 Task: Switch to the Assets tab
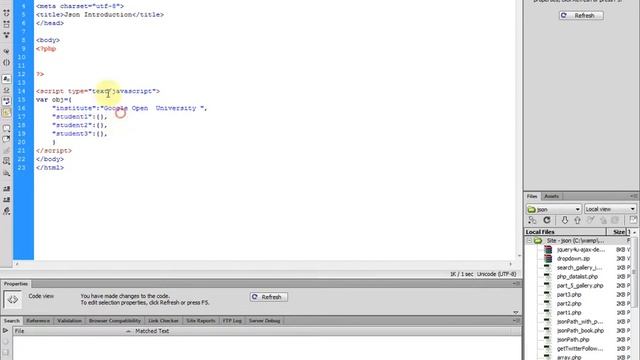(551, 196)
